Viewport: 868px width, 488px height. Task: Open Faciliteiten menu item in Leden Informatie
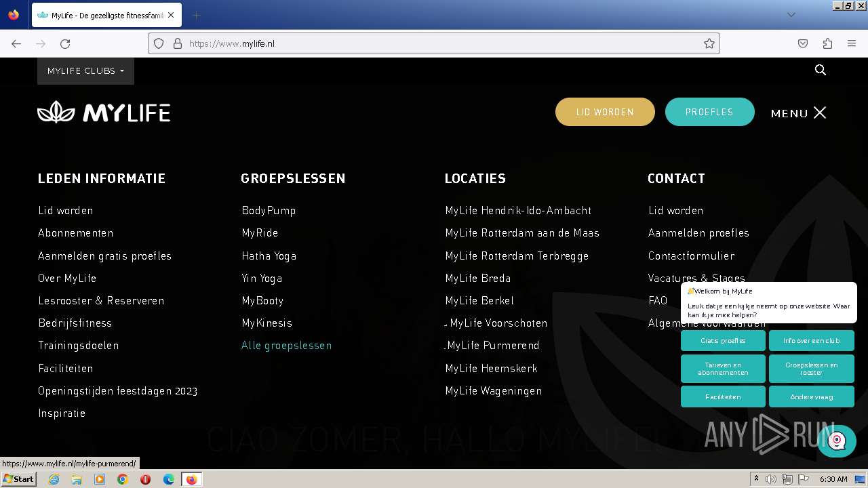click(66, 368)
